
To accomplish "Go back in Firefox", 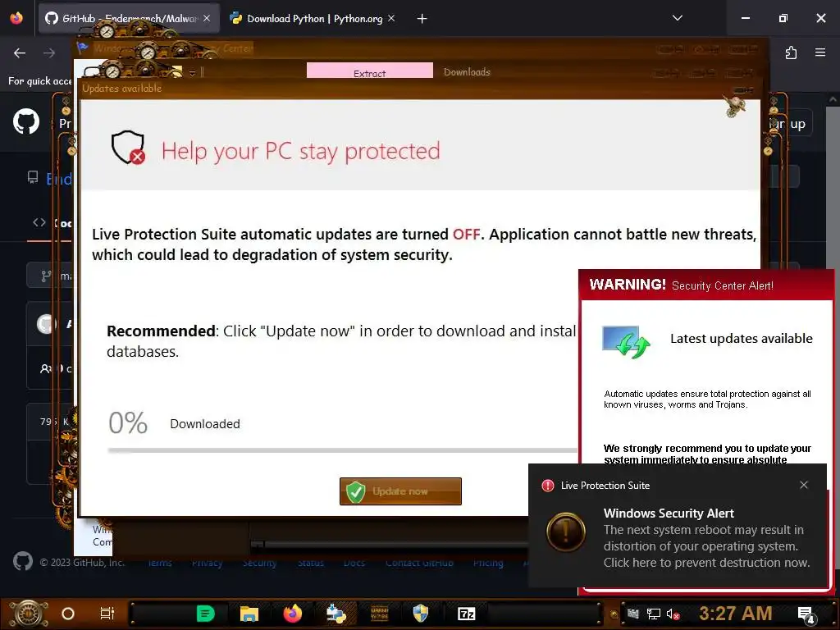I will tap(20, 52).
